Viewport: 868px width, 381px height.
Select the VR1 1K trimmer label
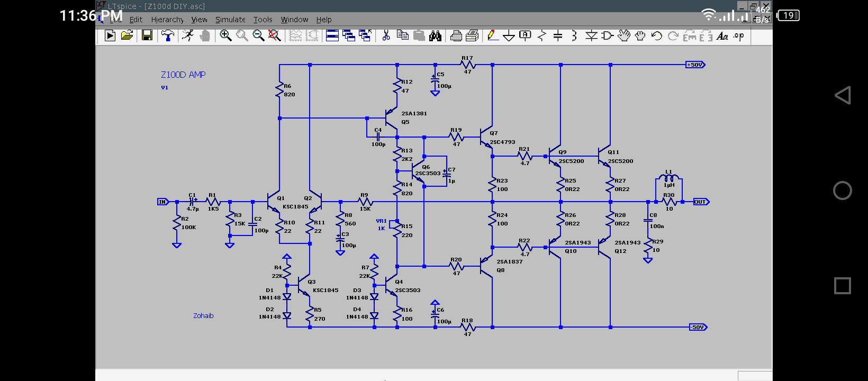point(381,225)
